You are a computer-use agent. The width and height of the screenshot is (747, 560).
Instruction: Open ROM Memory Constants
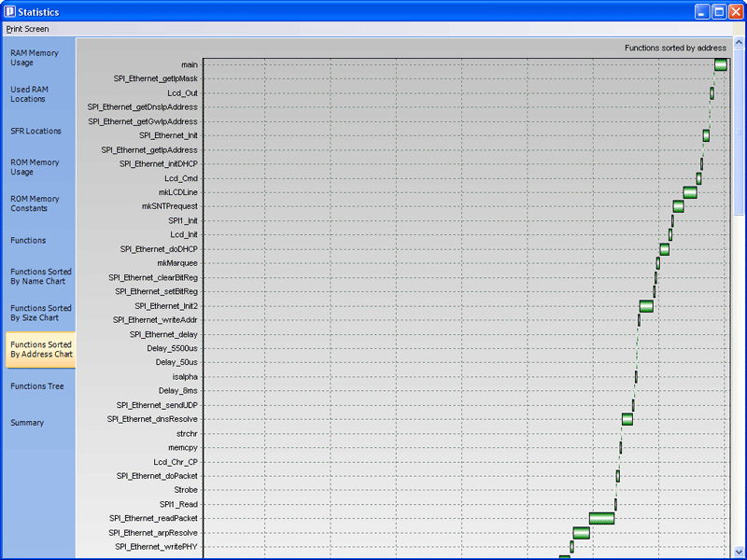(35, 203)
